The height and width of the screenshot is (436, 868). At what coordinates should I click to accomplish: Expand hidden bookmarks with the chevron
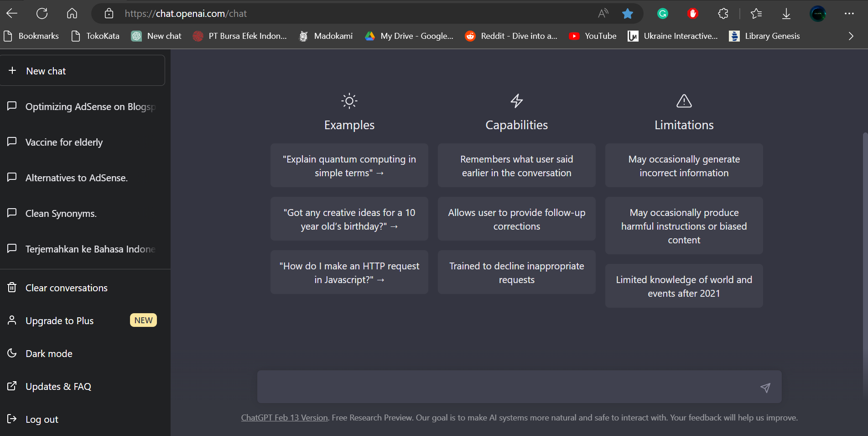click(x=850, y=36)
